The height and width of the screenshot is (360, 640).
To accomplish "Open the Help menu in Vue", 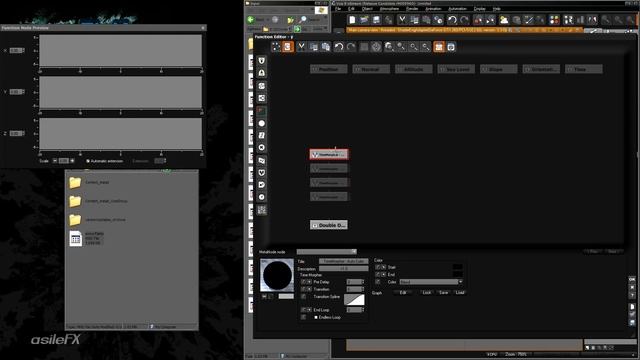I will click(497, 9).
